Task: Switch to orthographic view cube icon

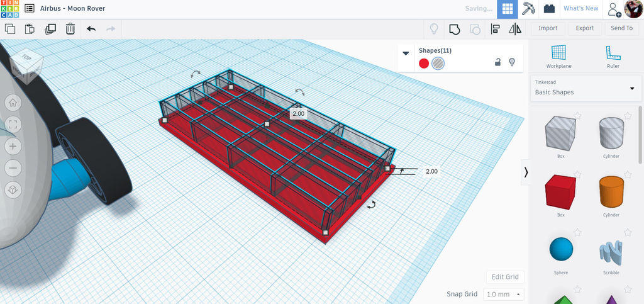Action: click(13, 190)
